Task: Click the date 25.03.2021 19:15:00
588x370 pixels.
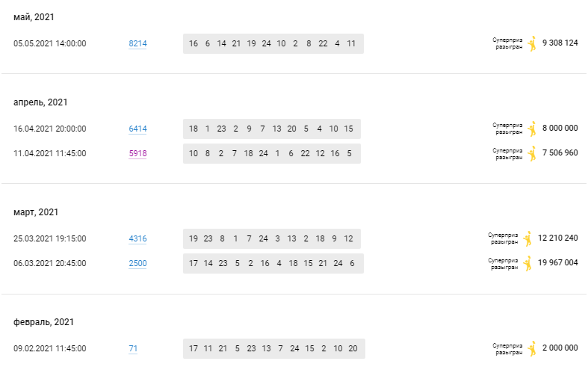Action: click(x=50, y=238)
